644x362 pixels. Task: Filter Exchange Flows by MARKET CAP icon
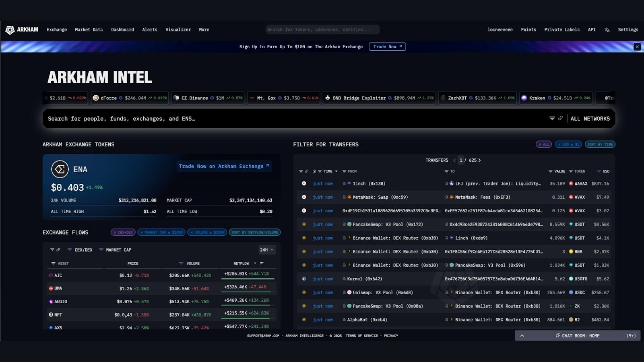coord(101,250)
